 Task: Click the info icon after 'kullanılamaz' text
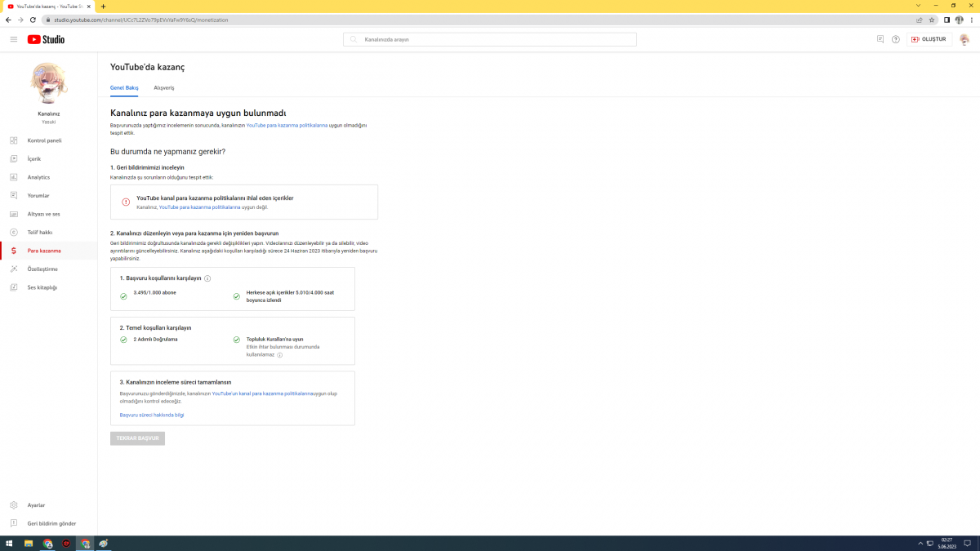[x=279, y=355]
